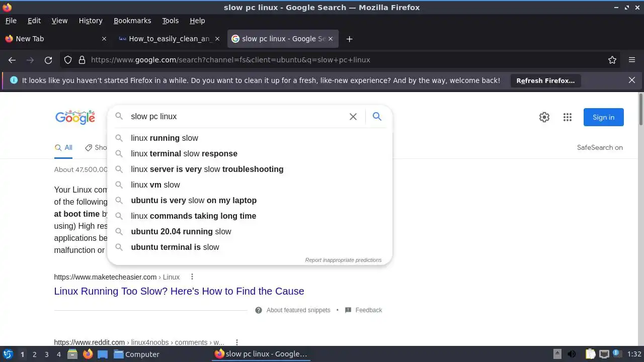Close the slow pc linux tab
This screenshot has width=644, height=362.
coord(330,39)
